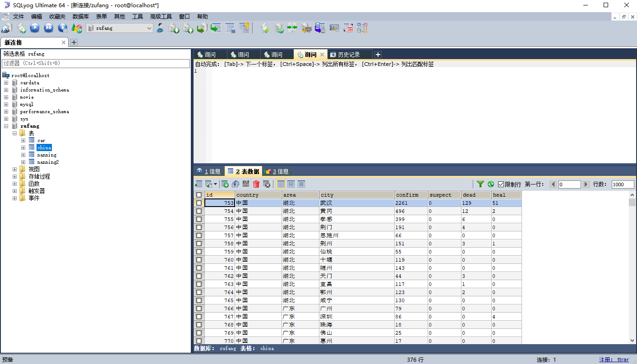Click the 注册: ttrar link
Image resolution: width=637 pixels, height=364 pixels.
coord(614,359)
